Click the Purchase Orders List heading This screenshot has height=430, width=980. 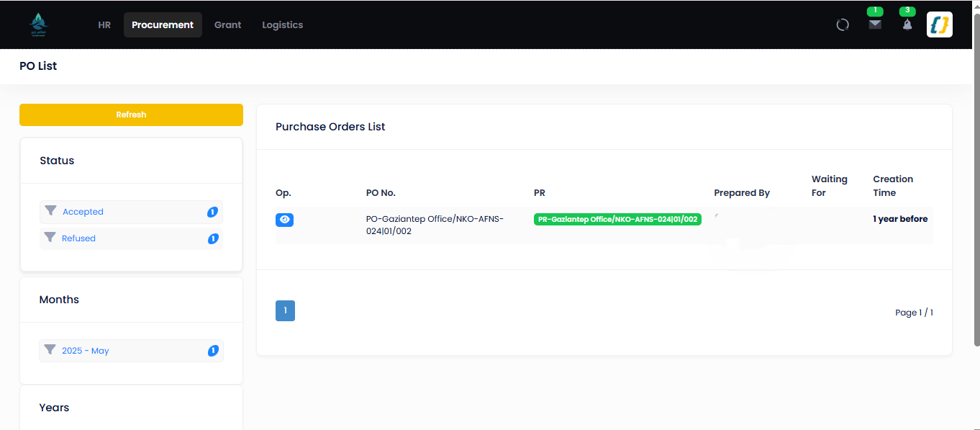[x=330, y=127]
